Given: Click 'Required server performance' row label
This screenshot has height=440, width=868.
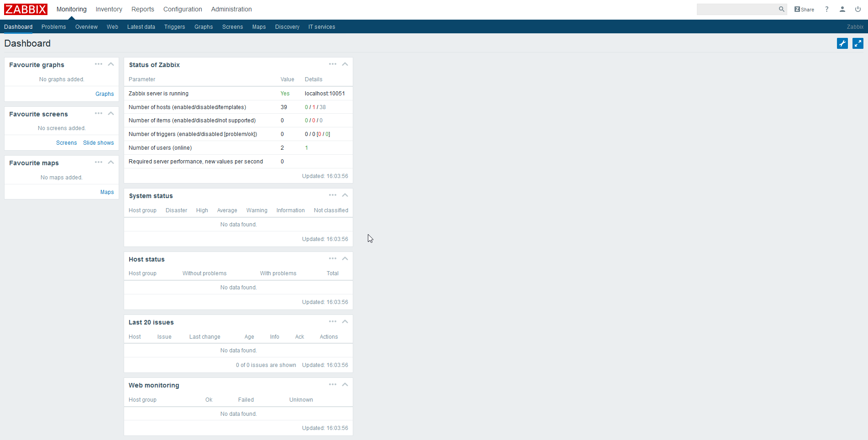Looking at the screenshot, I should click(x=196, y=162).
